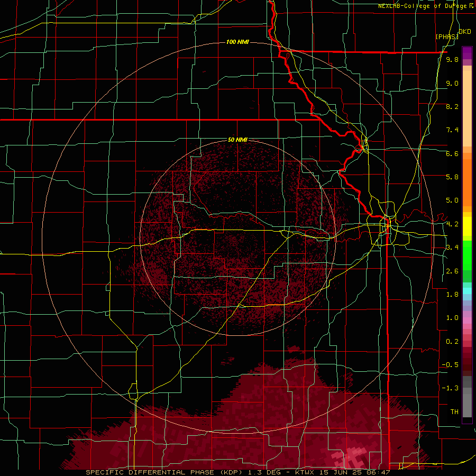Pick the 6.6 scale label
476x476 pixels.
(452, 154)
